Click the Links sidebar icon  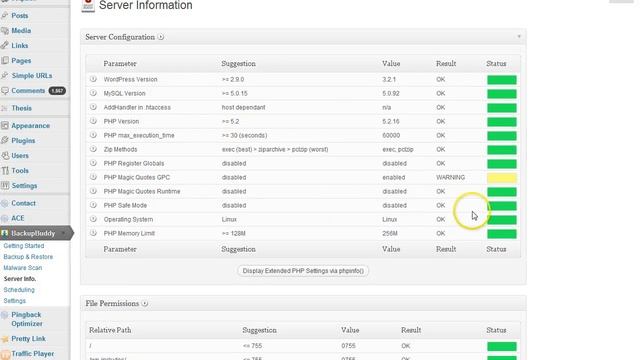[4, 46]
